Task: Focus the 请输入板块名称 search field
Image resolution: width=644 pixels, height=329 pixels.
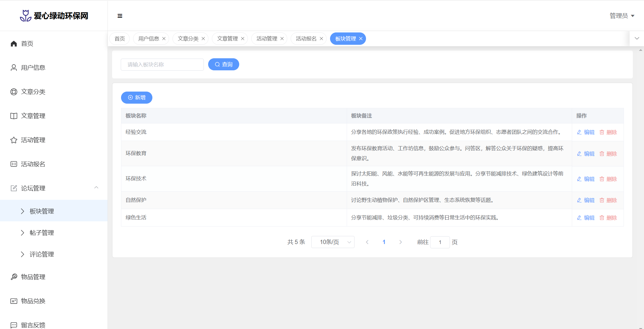Action: (x=162, y=65)
